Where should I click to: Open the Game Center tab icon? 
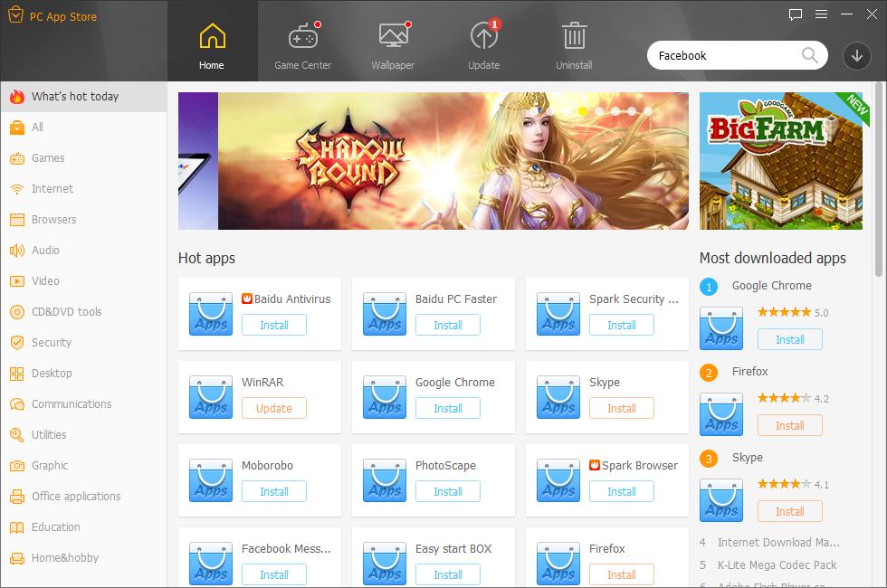coord(302,38)
